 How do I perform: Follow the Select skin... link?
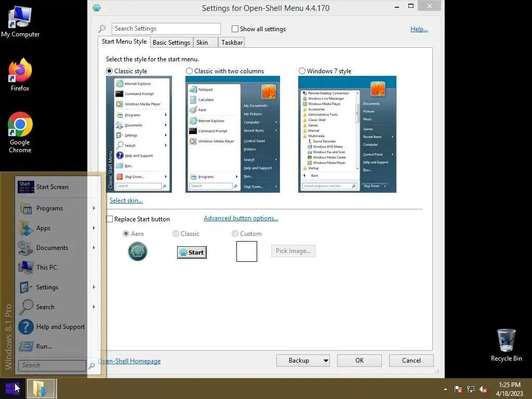[x=126, y=201]
